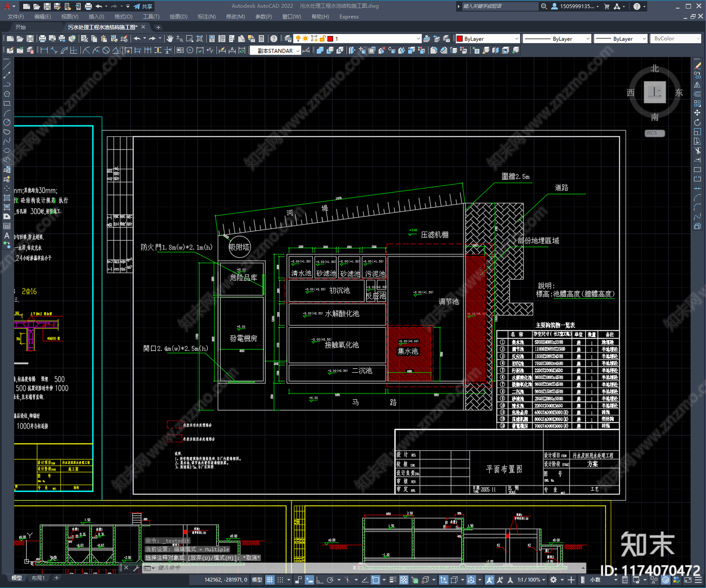Open the 开始 start tab
Screen dimensions: 706x588
(21, 27)
